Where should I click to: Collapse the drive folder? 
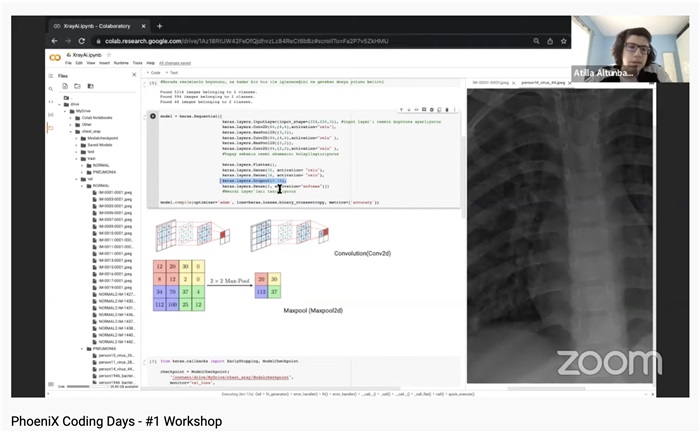(x=59, y=104)
